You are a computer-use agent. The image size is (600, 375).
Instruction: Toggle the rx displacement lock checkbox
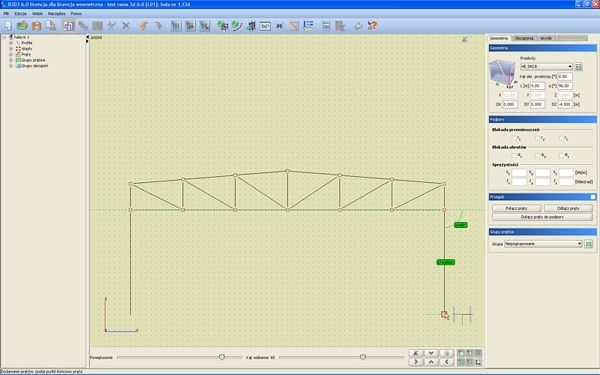(514, 138)
